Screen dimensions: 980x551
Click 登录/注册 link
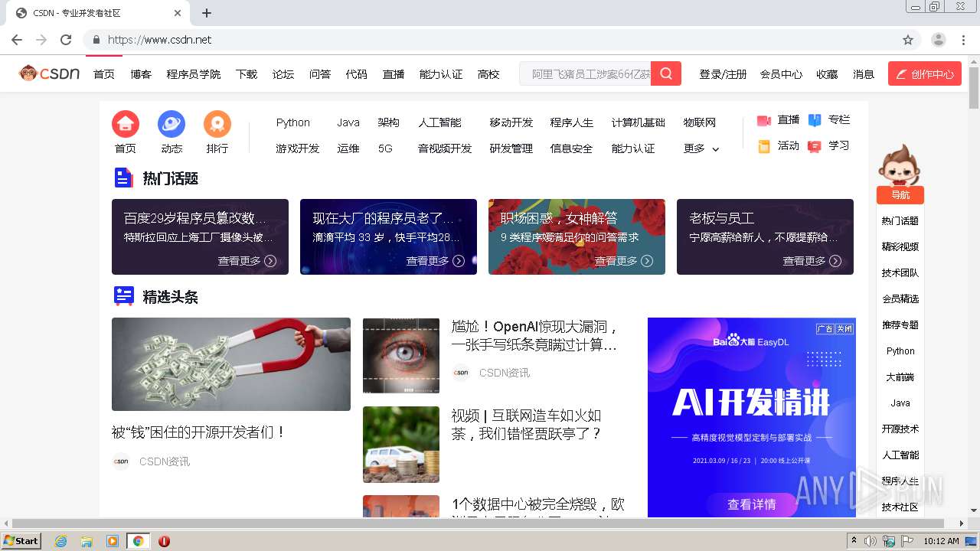[x=723, y=74]
